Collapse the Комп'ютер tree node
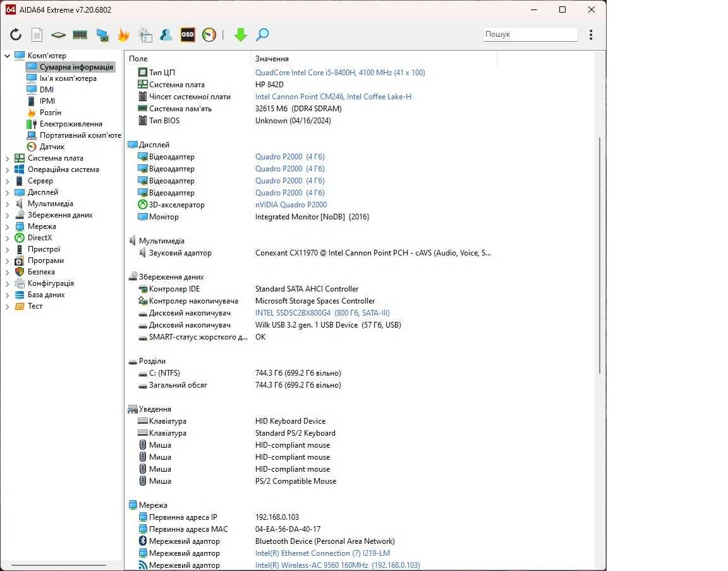Image resolution: width=728 pixels, height=571 pixels. click(x=7, y=56)
